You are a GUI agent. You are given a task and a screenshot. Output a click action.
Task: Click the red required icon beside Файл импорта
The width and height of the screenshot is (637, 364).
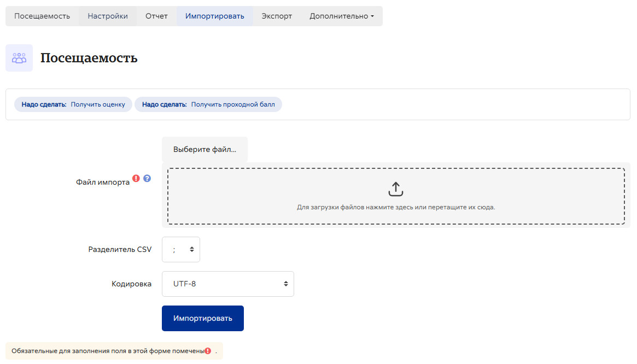(136, 178)
